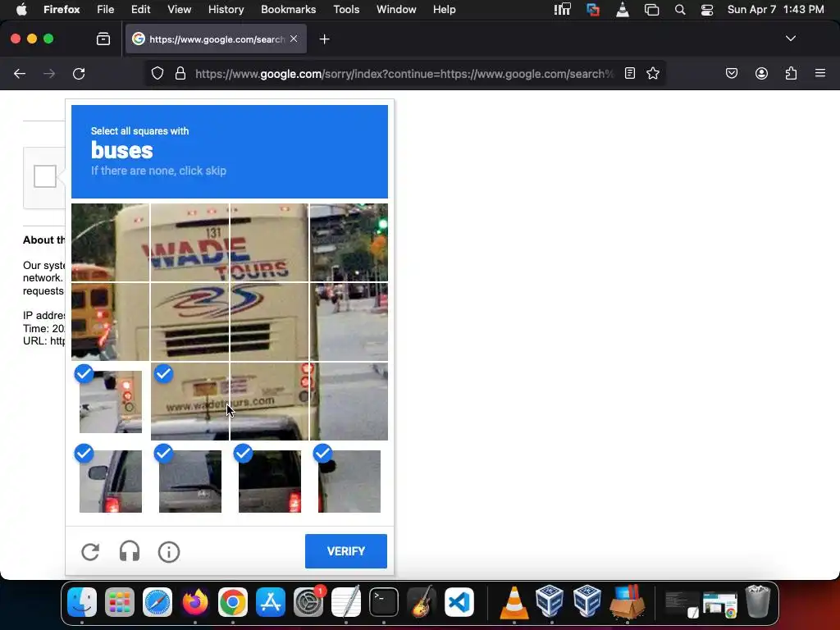Open the Edit menu
Screen dimensions: 840x630
click(141, 9)
